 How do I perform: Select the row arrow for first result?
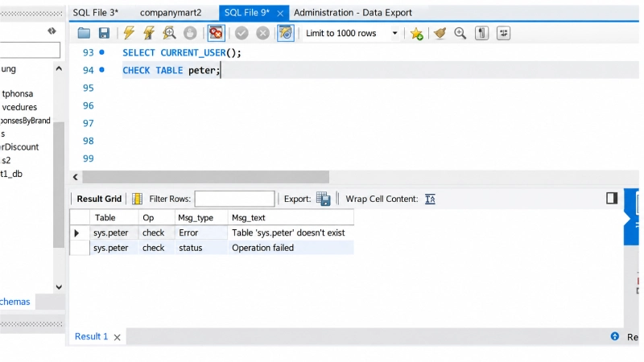click(x=76, y=233)
